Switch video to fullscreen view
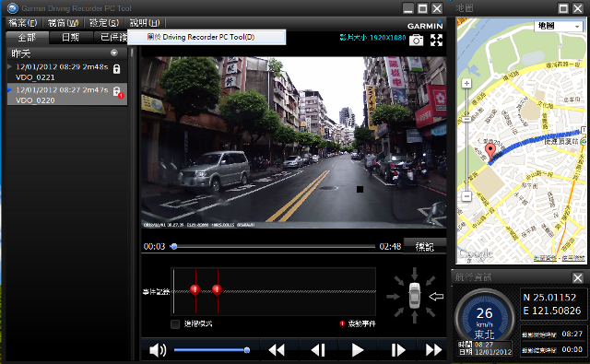Viewport: 590px width, 364px height. 436,40
